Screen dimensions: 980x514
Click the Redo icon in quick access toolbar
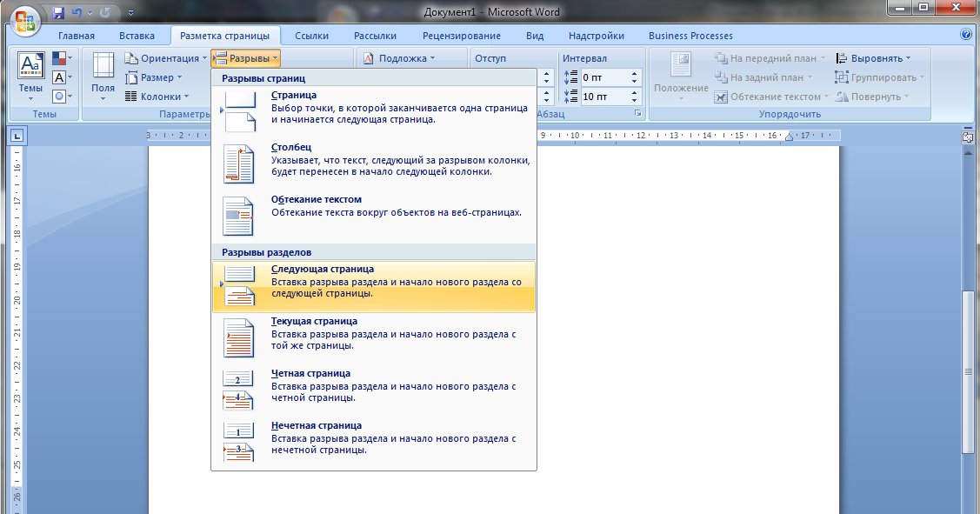(x=105, y=12)
